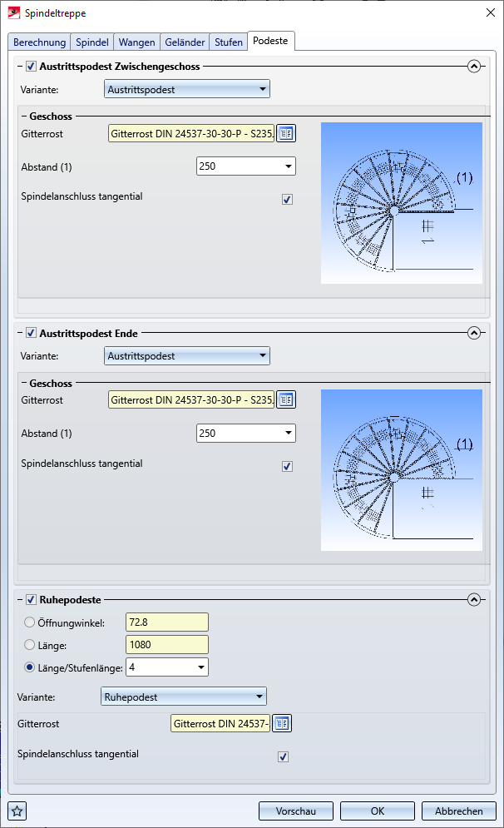504x828 pixels.
Task: Open Gitterrost catalog for Ruhepodeste
Action: [x=282, y=724]
